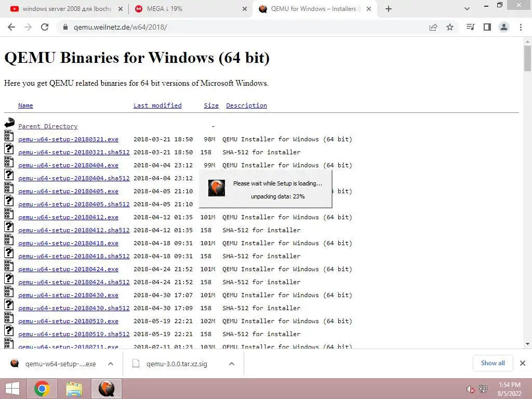
Task: Expand options for qemu-w64-setup download
Action: 111,364
